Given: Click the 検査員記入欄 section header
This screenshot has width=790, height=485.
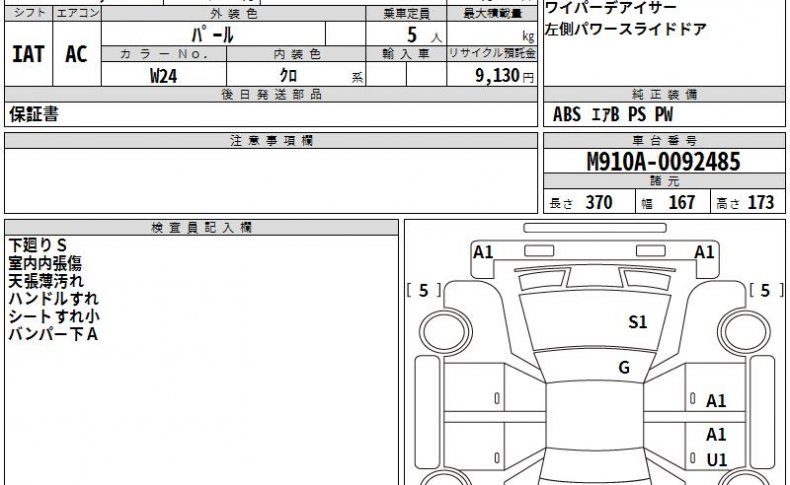Looking at the screenshot, I should 202,228.
